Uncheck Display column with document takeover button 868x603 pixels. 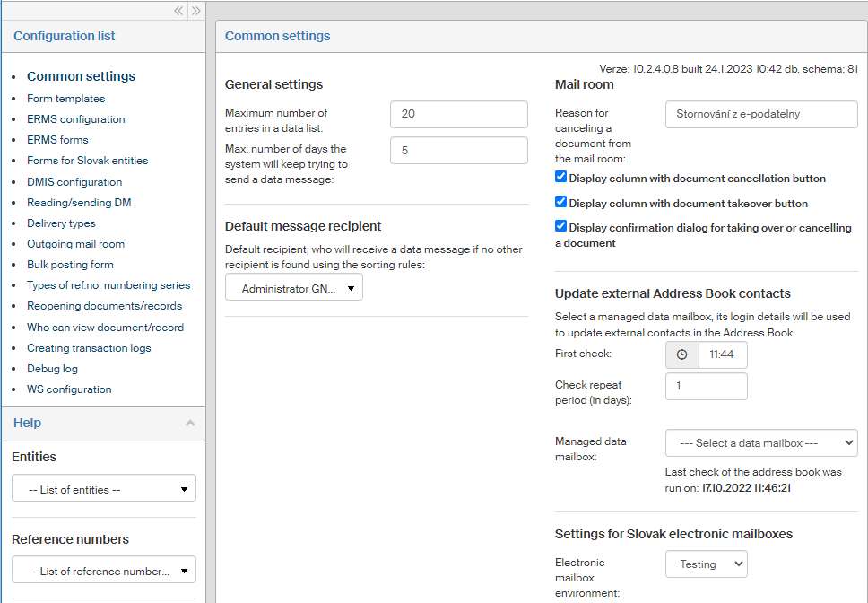coord(560,203)
